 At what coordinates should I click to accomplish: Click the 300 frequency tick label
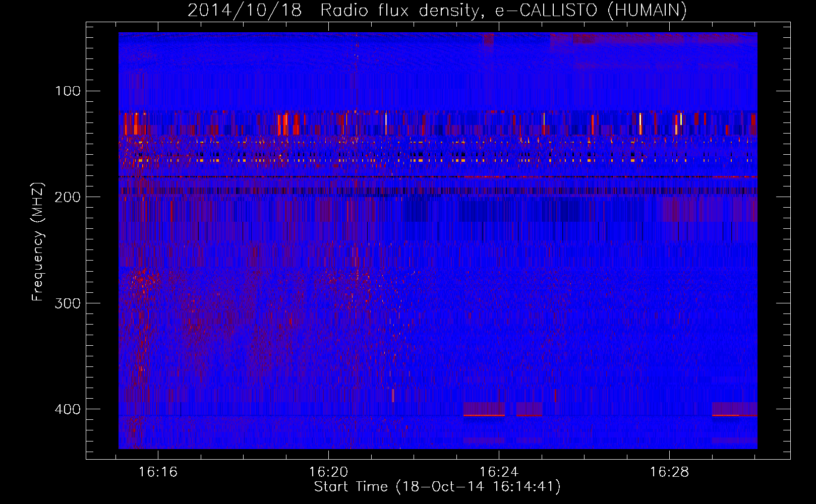tap(68, 303)
